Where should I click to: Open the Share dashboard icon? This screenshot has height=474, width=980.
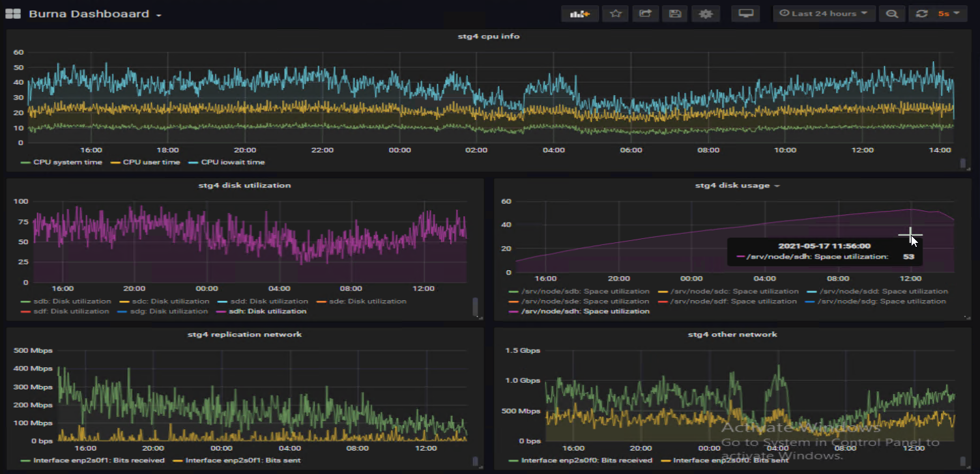coord(645,14)
